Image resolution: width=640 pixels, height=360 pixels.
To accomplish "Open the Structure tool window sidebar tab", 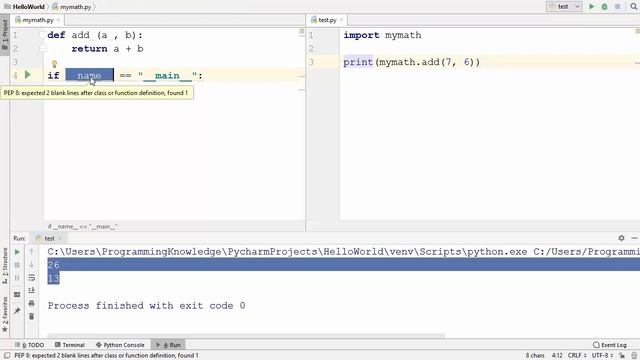I will (x=5, y=266).
